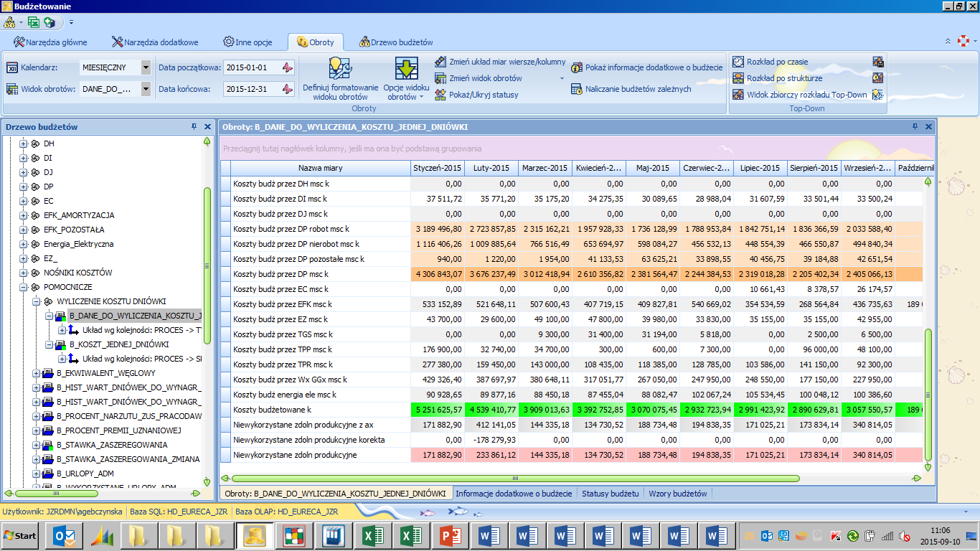The image size is (980, 551).
Task: Open the lifebuoy help icon
Action: [x=963, y=42]
